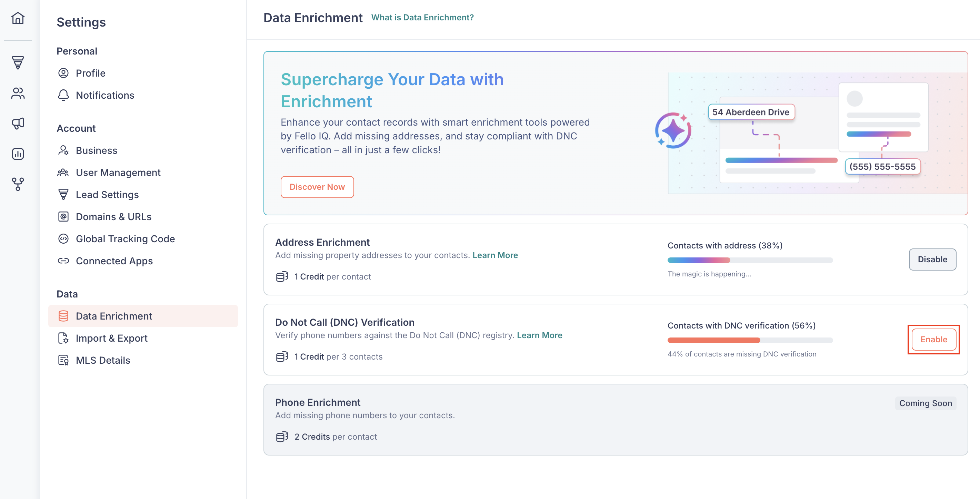This screenshot has width=980, height=499.
Task: Click '44% of contacts are missing' text
Action: pos(742,354)
